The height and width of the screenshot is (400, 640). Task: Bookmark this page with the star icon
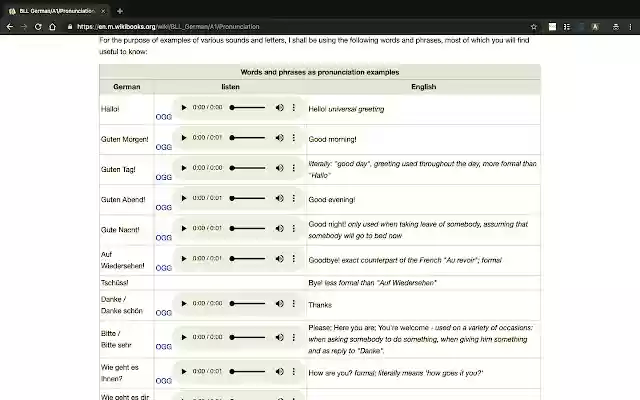coord(533,27)
